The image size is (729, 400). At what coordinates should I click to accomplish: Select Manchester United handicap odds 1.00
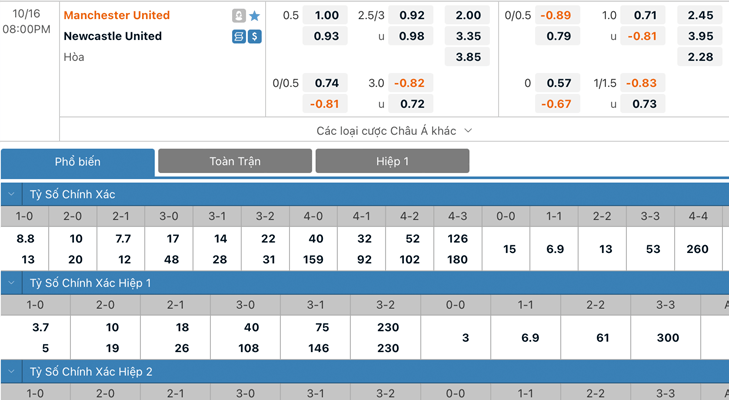[x=325, y=15]
